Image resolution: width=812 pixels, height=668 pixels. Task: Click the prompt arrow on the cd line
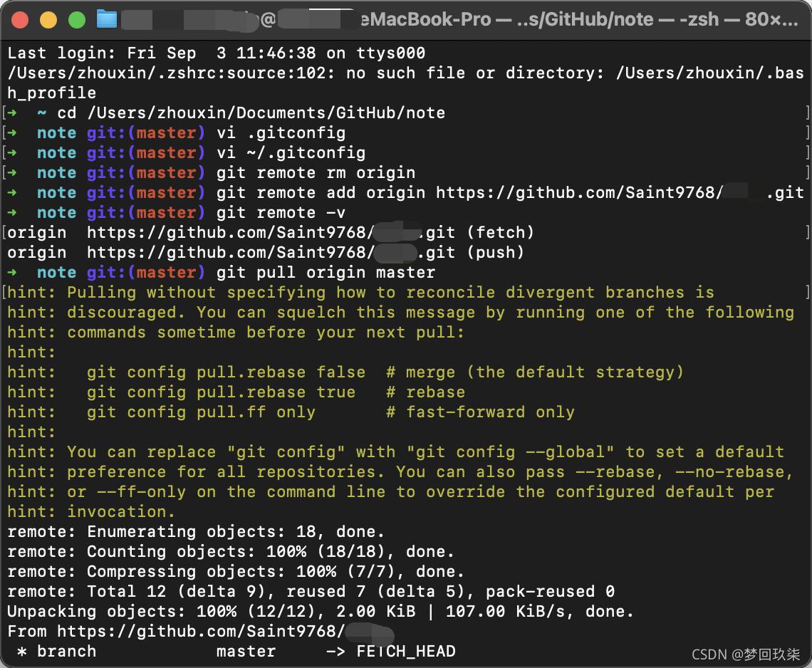14,113
